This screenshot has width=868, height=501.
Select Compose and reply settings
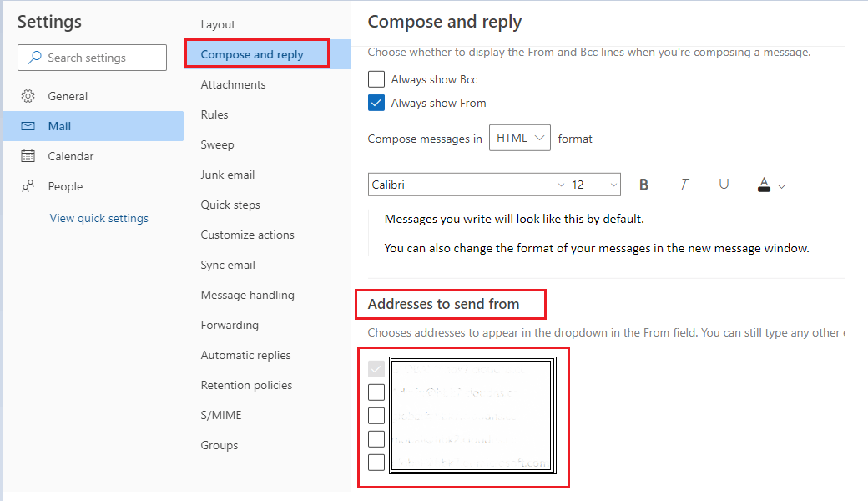point(267,54)
